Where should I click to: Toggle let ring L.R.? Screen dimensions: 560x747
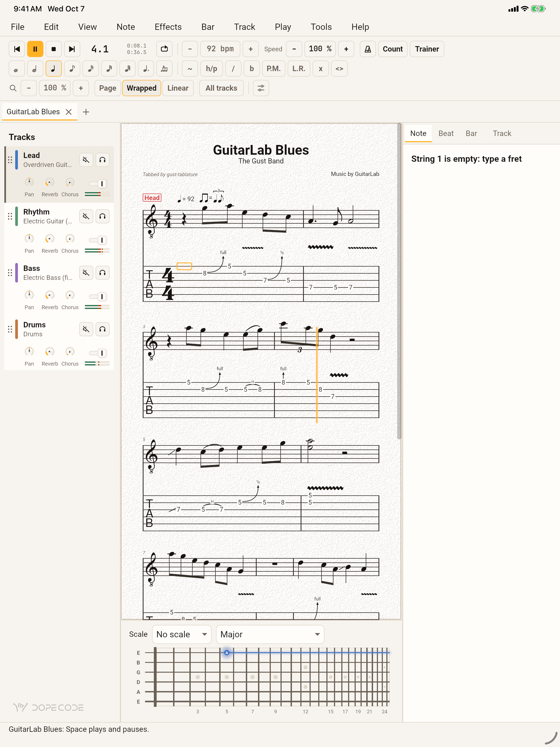click(x=299, y=69)
